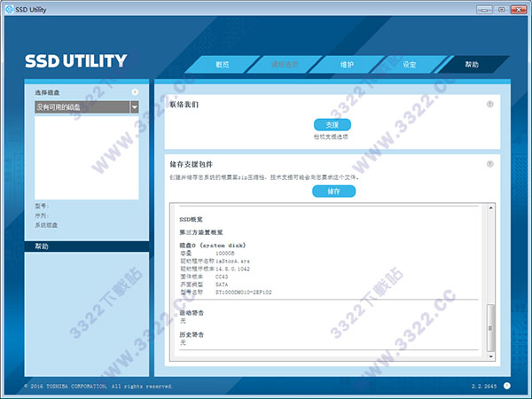Screen dimensions: 532x399
Task: Click the 历史警告 history alerts heading
Action: pyautogui.click(x=192, y=335)
